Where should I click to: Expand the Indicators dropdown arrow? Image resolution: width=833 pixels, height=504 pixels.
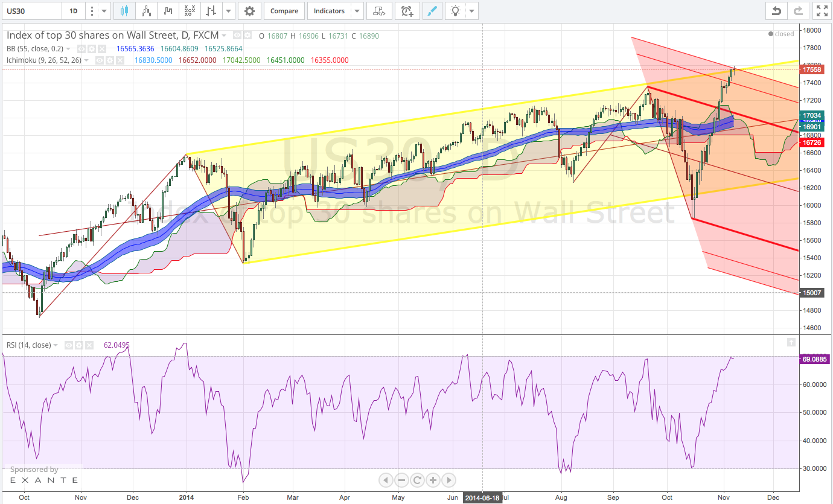coord(357,11)
